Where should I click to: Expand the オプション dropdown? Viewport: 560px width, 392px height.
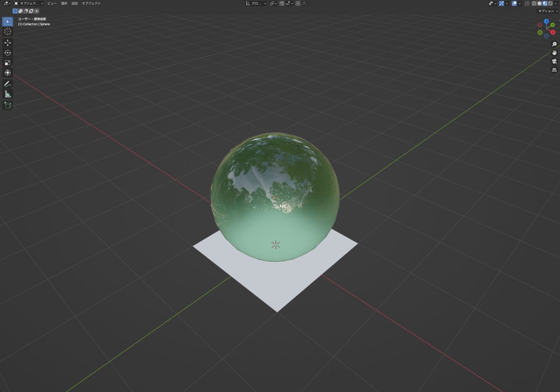(x=547, y=11)
